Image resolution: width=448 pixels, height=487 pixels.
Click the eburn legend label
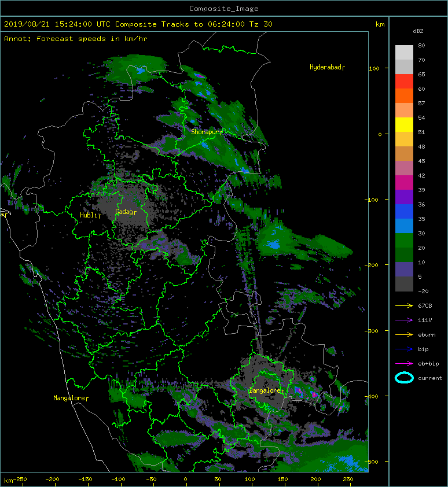(x=427, y=335)
